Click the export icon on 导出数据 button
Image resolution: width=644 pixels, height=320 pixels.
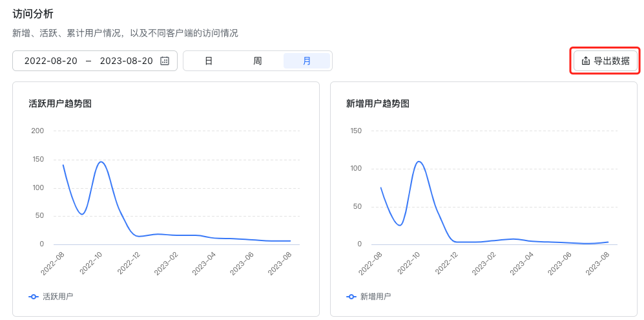point(586,61)
